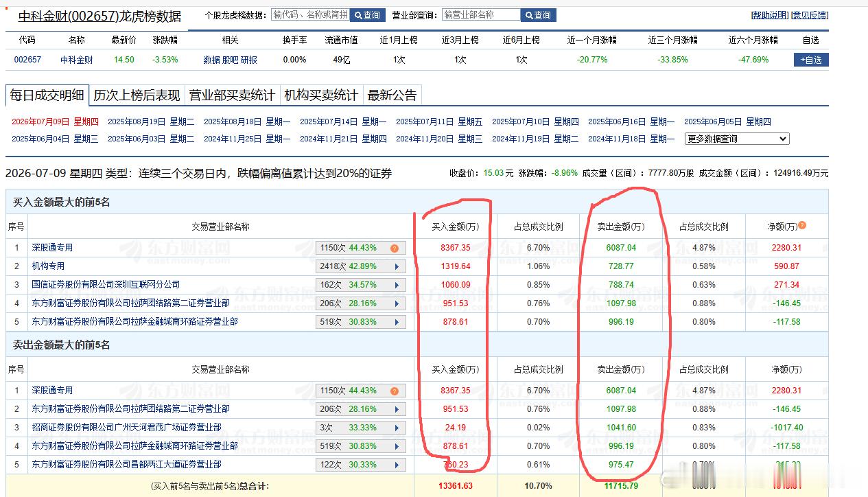Select the 最新公告 tab
Screen dimensions: 868x497
392,95
